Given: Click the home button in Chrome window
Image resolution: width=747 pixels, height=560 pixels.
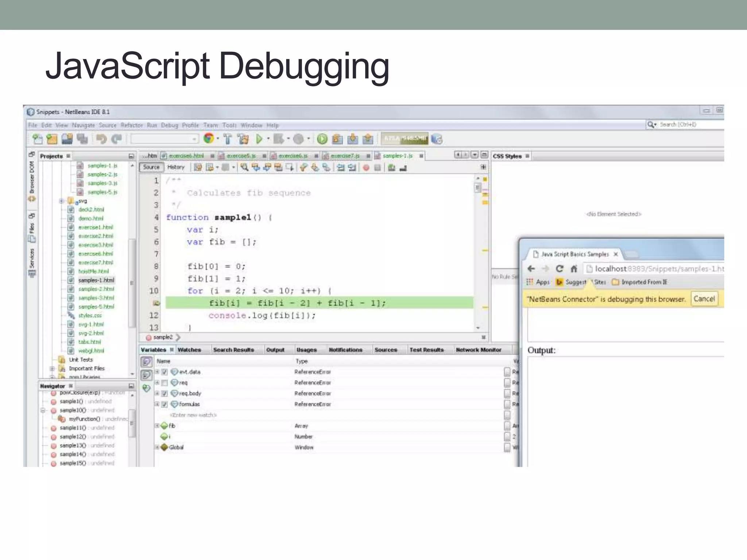Looking at the screenshot, I should [574, 269].
